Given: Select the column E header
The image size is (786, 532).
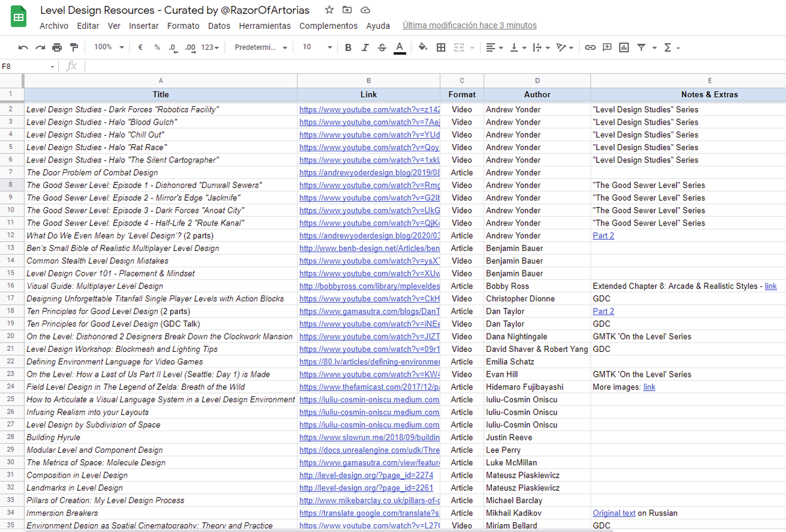Looking at the screenshot, I should coord(688,81).
